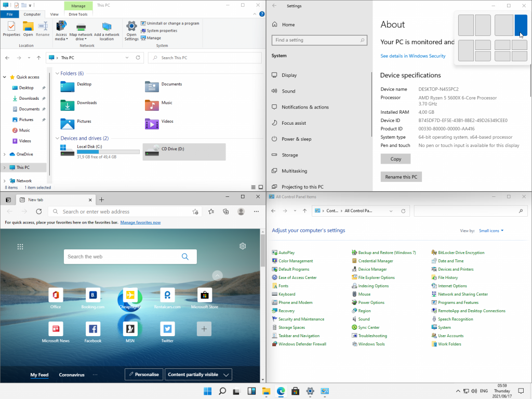The image size is (532, 399).
Task: Open Settings from the Explorer ribbon
Action: click(x=131, y=30)
